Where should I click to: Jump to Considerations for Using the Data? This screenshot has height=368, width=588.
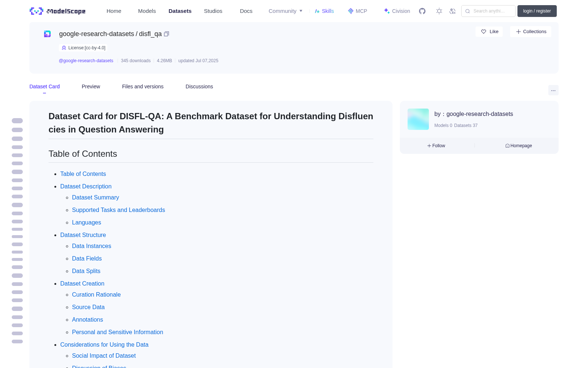pyautogui.click(x=104, y=344)
